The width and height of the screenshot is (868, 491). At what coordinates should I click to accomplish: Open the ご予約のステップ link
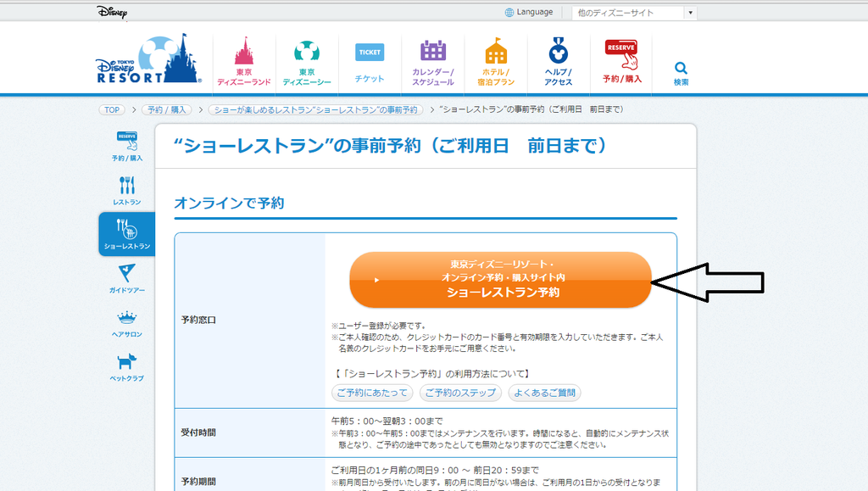[460, 393]
